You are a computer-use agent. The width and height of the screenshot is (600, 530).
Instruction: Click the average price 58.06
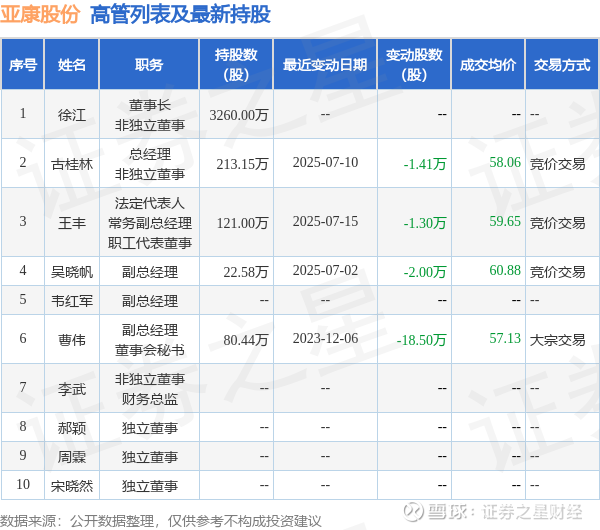tap(505, 162)
